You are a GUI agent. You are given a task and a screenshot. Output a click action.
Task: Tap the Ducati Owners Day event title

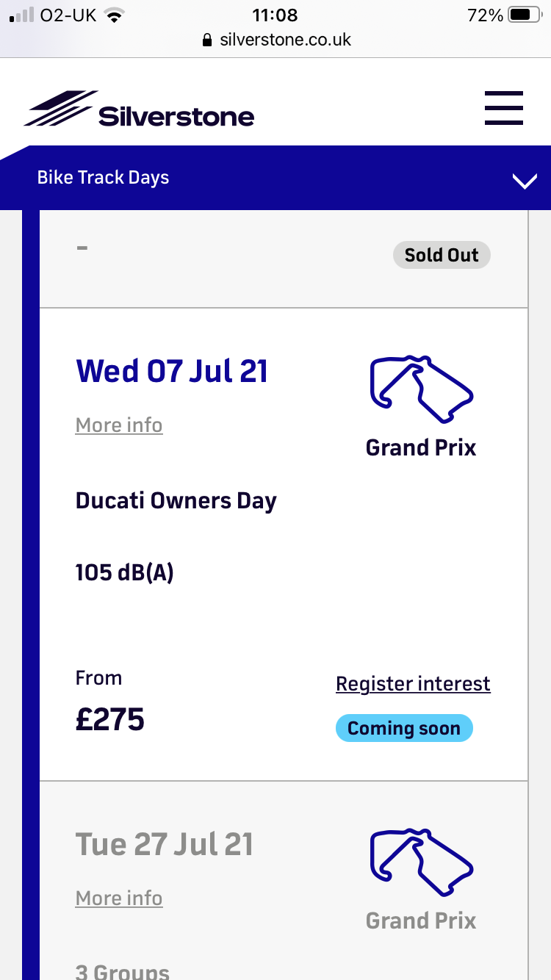[176, 501]
